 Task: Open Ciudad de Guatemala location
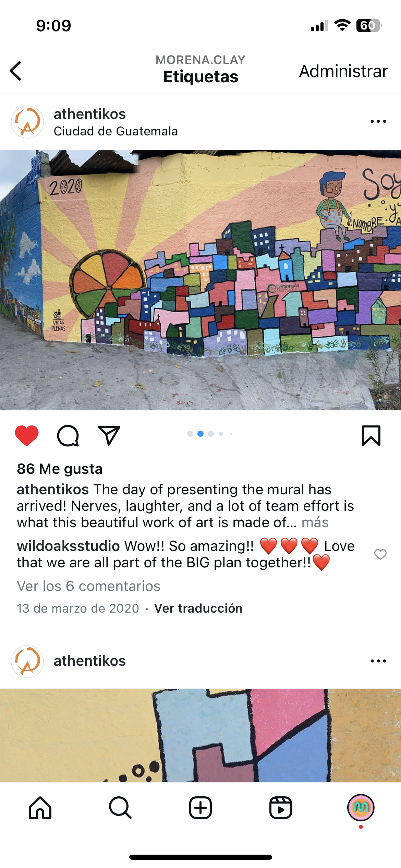pyautogui.click(x=116, y=131)
